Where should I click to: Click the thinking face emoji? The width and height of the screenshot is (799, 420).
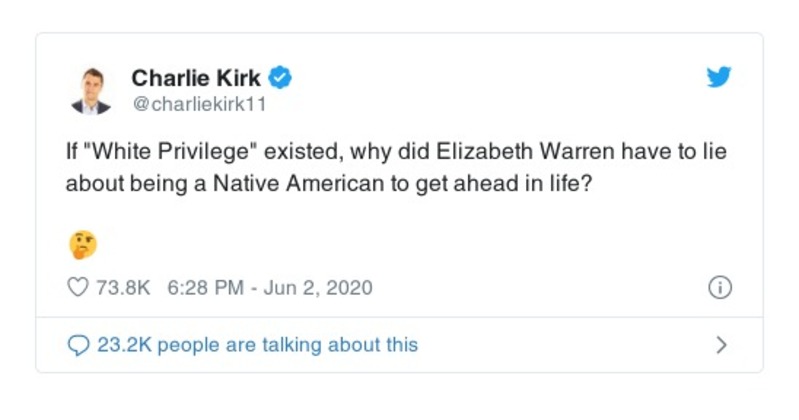click(82, 242)
